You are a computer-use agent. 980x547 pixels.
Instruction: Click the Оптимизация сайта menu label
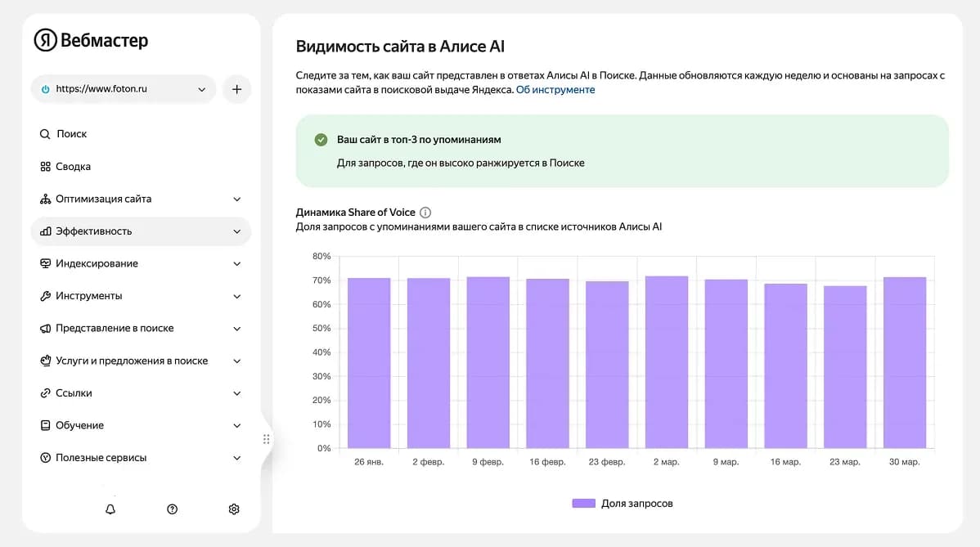[x=104, y=200]
